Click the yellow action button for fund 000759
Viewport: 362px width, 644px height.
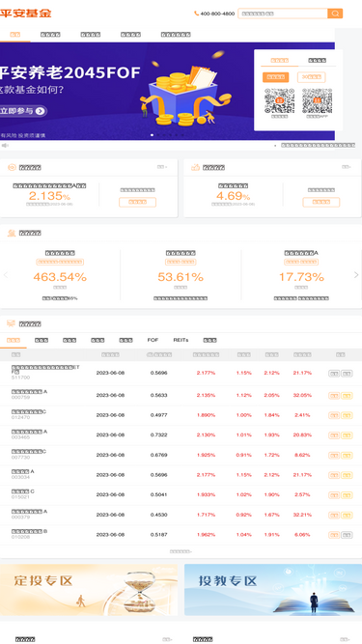point(347,396)
